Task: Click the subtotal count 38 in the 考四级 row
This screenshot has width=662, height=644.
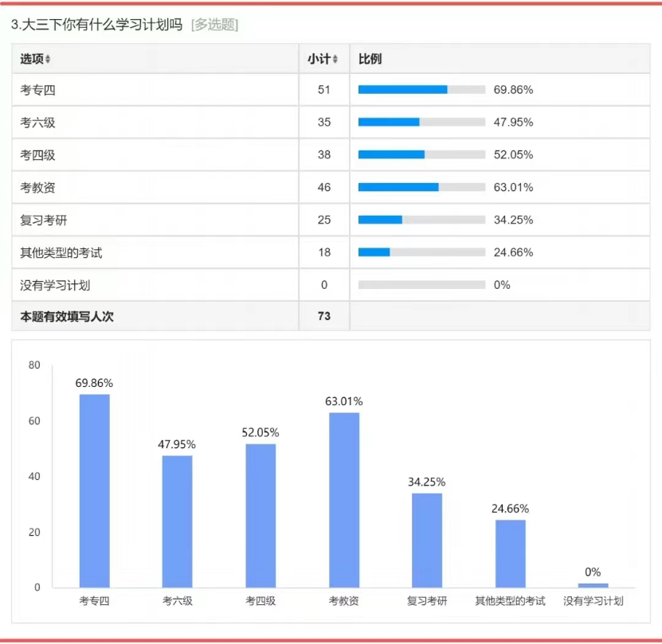Action: pyautogui.click(x=324, y=155)
